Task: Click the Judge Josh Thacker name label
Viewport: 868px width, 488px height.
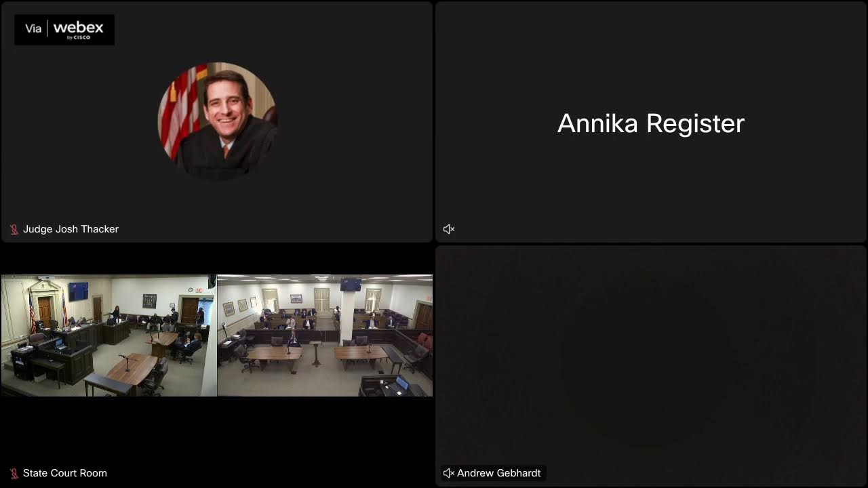Action: 71,229
